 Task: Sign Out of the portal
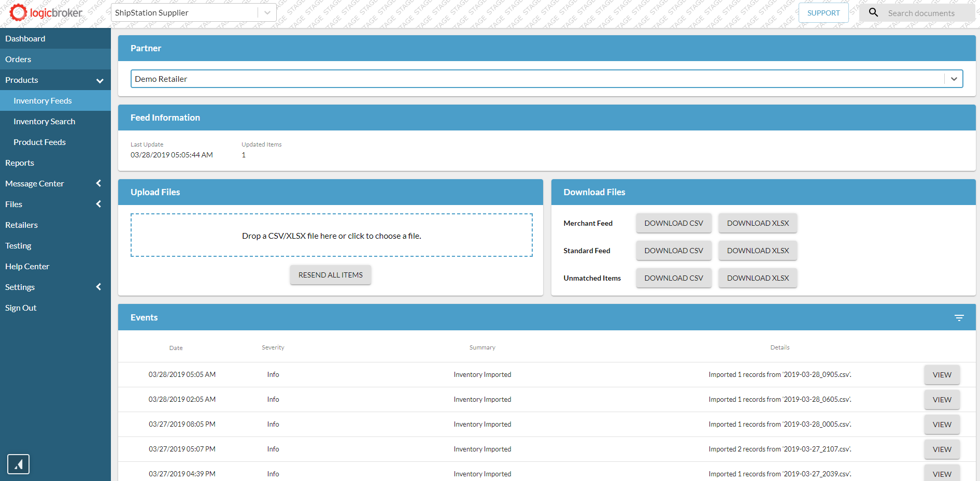[x=55, y=308]
